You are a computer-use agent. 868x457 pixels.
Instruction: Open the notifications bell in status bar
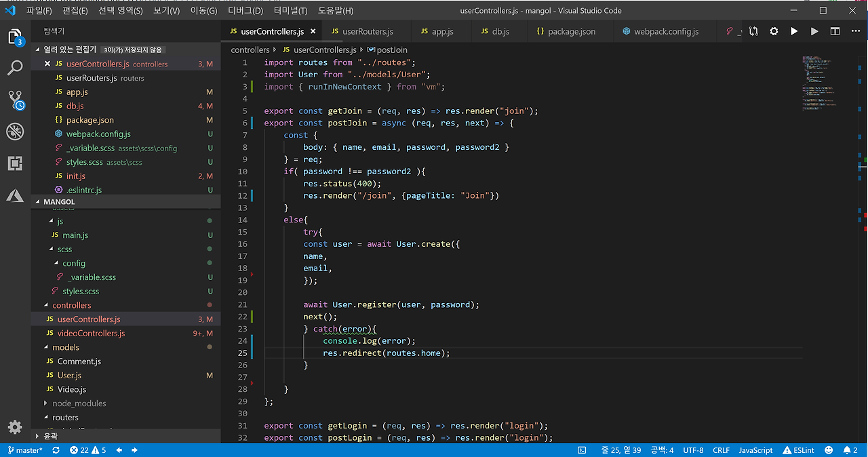tap(847, 450)
